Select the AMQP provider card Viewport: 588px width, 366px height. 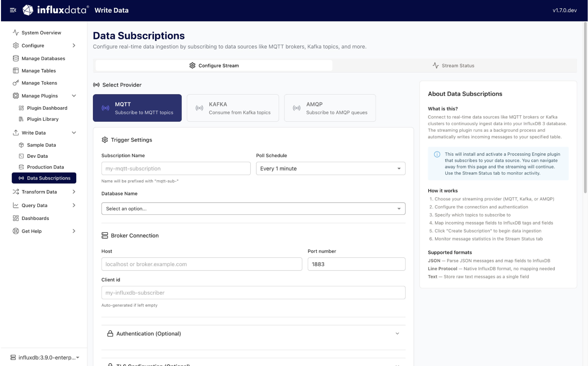click(330, 108)
